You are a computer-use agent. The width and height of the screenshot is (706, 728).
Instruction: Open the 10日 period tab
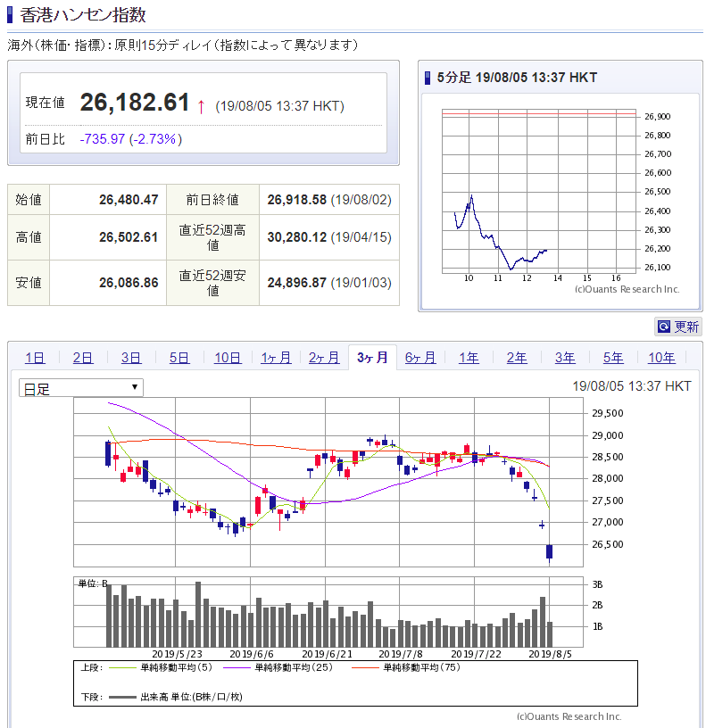pyautogui.click(x=228, y=358)
